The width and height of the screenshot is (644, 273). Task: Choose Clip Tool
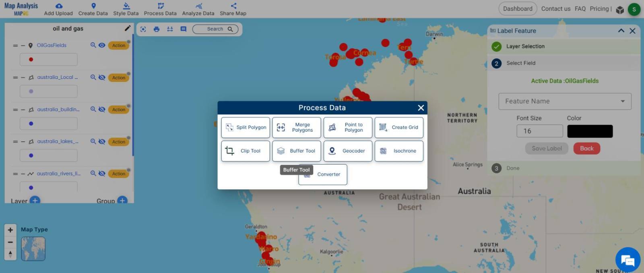[x=246, y=151]
